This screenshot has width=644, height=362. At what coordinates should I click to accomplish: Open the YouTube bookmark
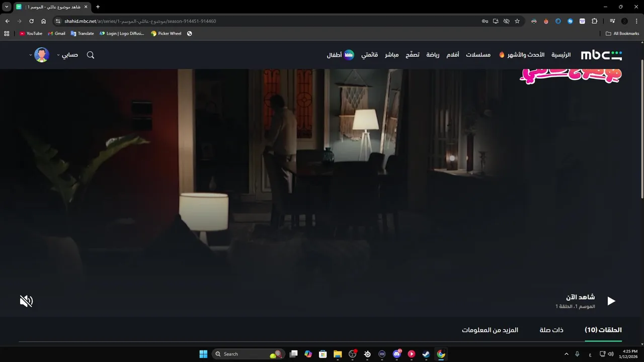31,34
